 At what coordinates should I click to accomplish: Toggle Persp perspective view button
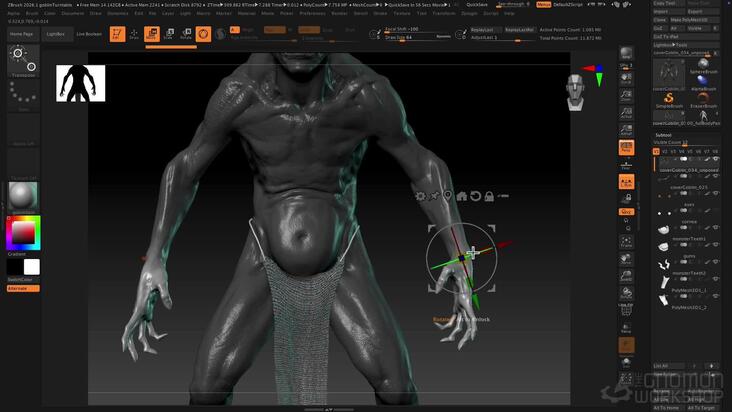[x=626, y=148]
